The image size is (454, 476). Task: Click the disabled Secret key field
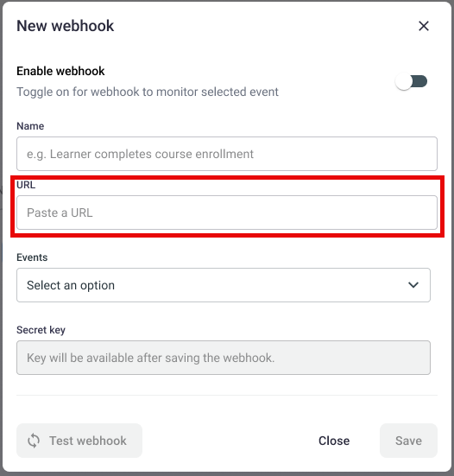pyautogui.click(x=224, y=358)
